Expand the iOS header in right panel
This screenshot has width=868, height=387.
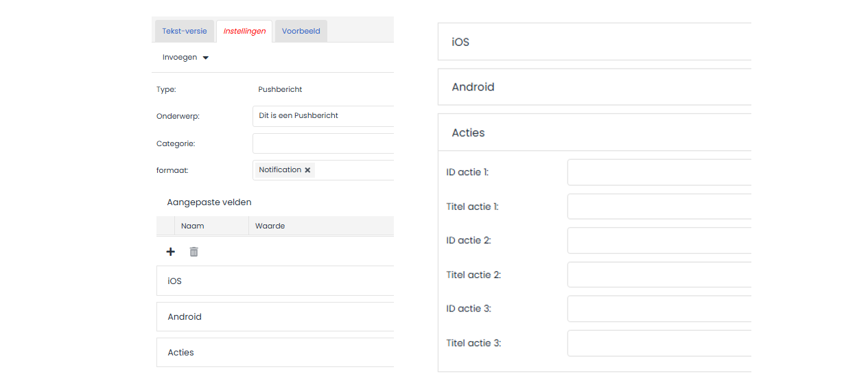coord(594,42)
